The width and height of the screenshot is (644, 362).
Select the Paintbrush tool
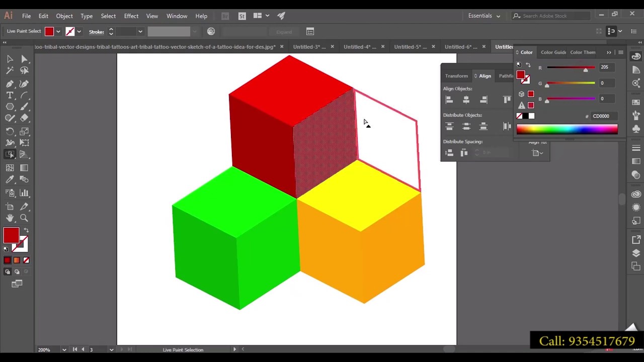24,107
